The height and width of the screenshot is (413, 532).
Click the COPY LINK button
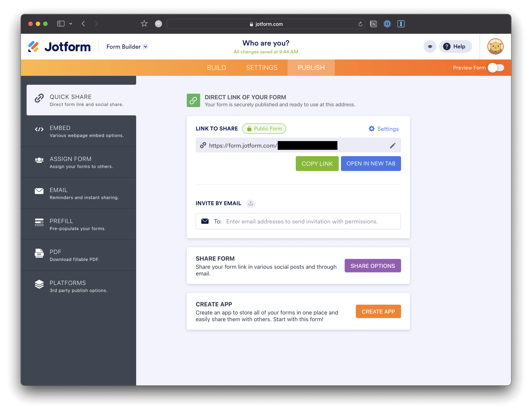(317, 163)
